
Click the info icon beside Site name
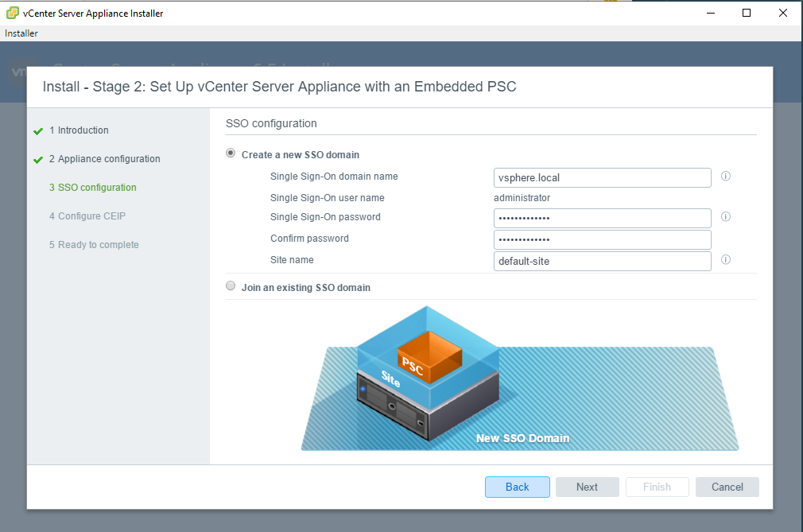(726, 259)
